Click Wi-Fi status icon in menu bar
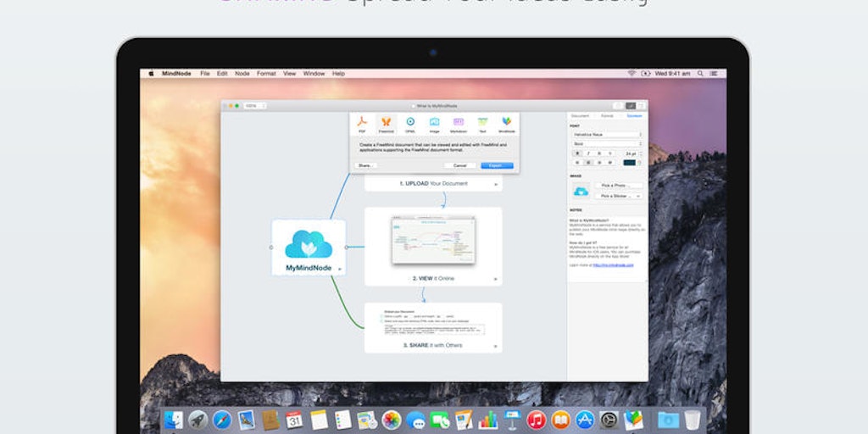 632,73
